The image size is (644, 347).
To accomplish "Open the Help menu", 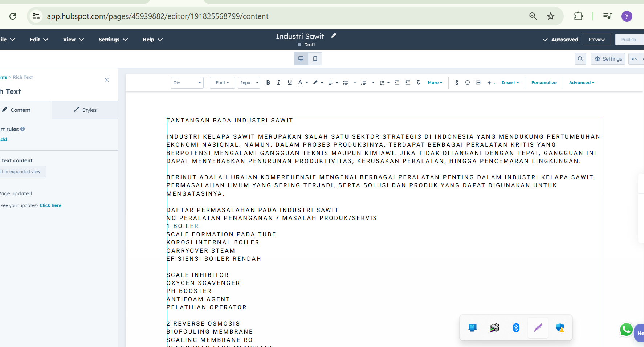I will point(152,39).
